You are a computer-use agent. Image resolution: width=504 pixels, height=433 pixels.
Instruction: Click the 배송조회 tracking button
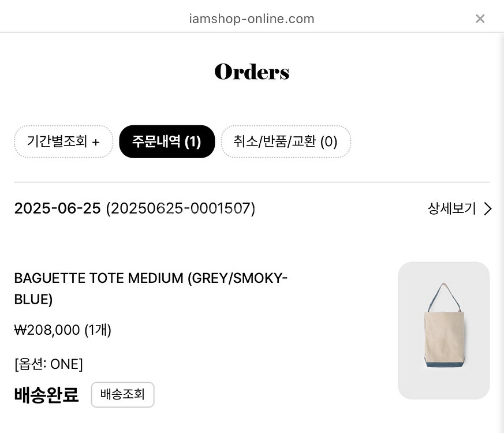click(x=123, y=394)
